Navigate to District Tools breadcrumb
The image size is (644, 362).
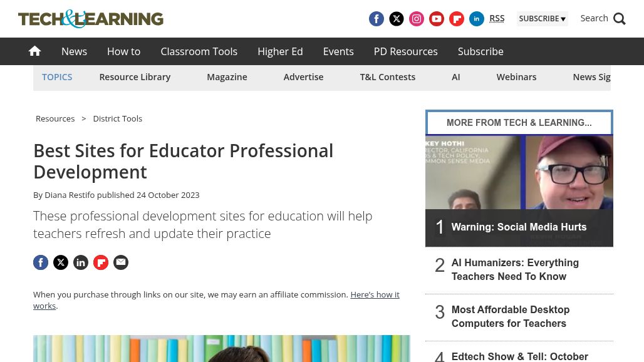click(117, 118)
